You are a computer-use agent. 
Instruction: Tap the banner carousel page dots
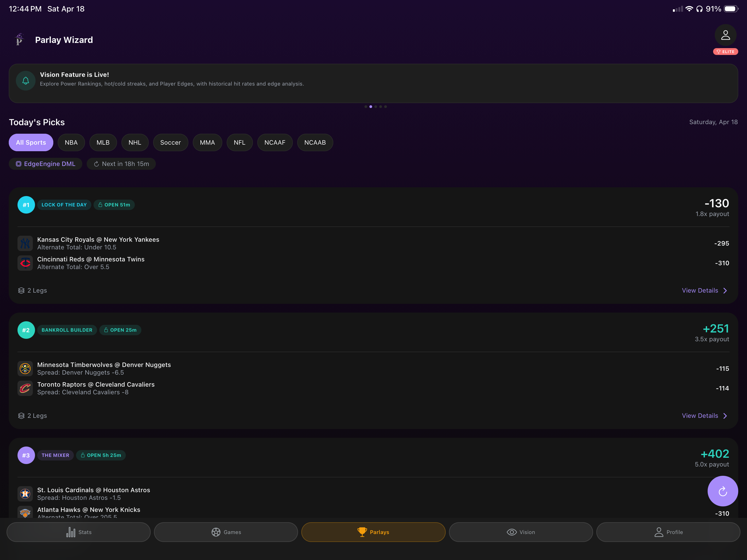[x=375, y=107]
